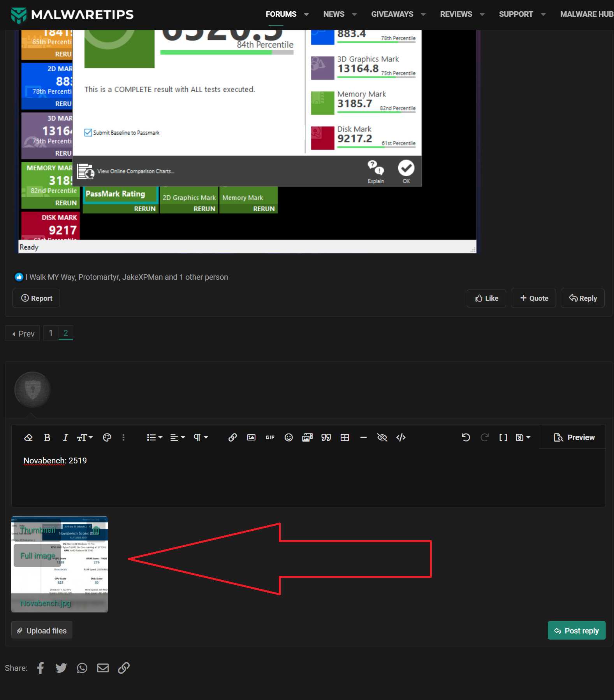Screen dimensions: 614x700
Task: Expand the Forums menu arrow
Action: click(x=306, y=15)
